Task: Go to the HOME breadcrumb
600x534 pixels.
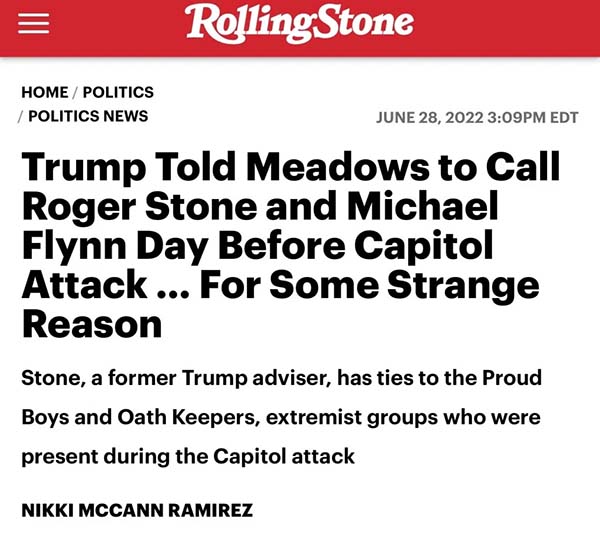Action: click(x=45, y=93)
